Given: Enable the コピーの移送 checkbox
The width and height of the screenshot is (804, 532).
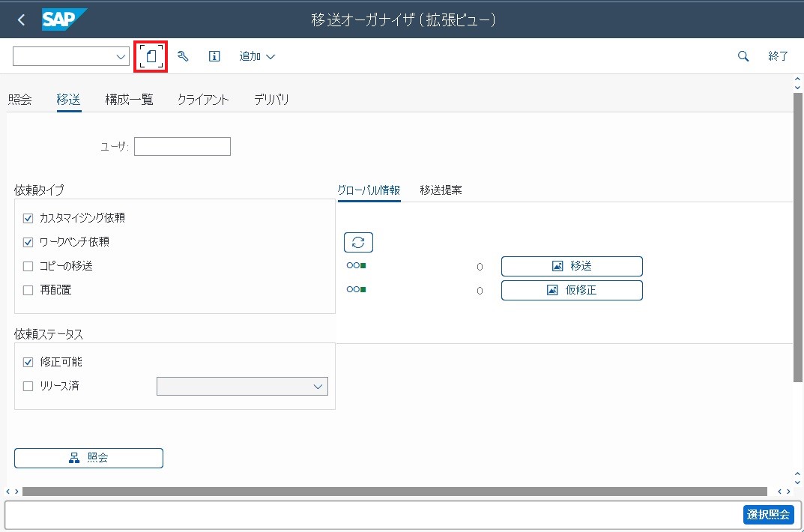Looking at the screenshot, I should (28, 266).
